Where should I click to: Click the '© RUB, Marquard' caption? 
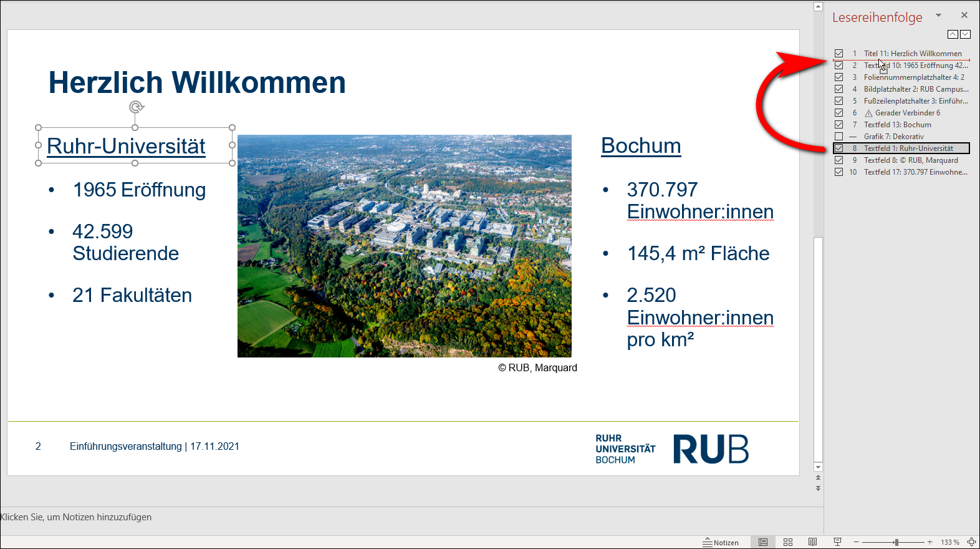click(x=537, y=367)
